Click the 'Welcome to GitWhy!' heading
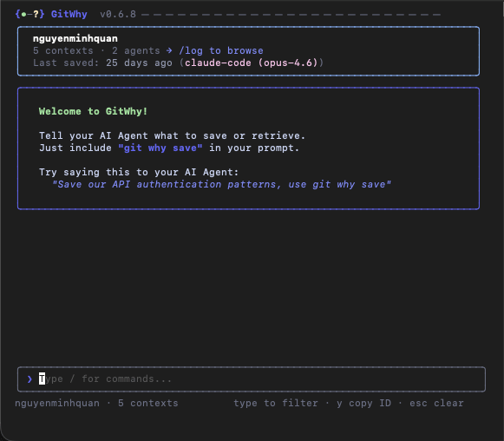Viewport: 504px width, 441px height. (x=93, y=111)
